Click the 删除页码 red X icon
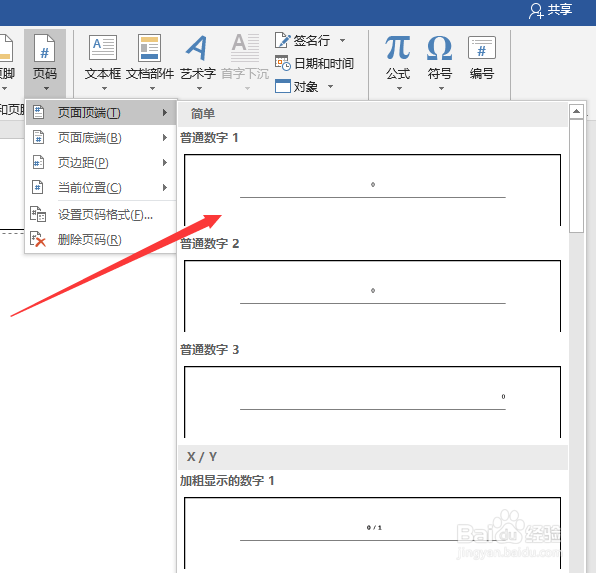The width and height of the screenshot is (596, 573). pyautogui.click(x=38, y=240)
